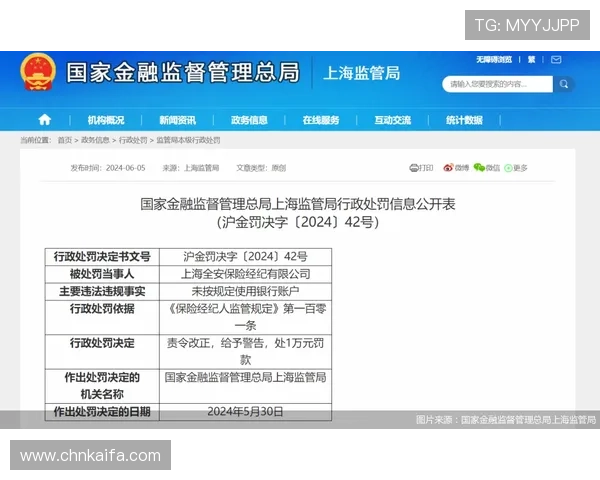Click the 上海监管局 header text
Viewport: 600px width, 480px height.
click(x=362, y=73)
